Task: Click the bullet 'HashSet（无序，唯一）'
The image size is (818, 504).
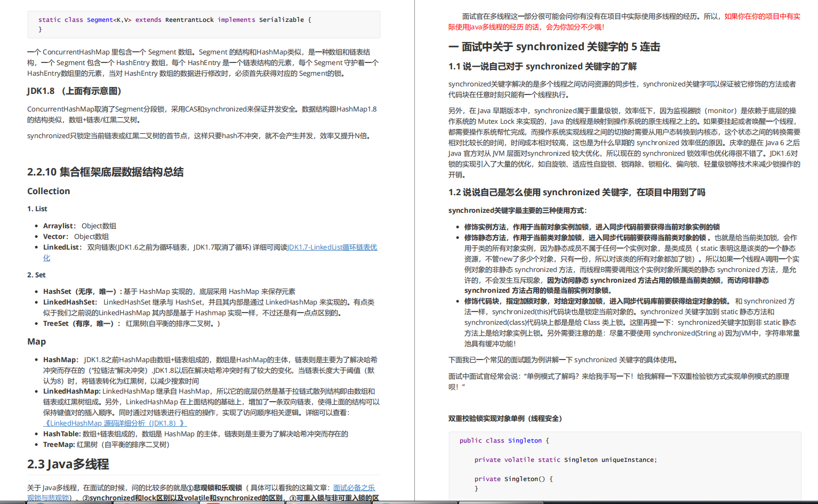Action: click(x=169, y=292)
